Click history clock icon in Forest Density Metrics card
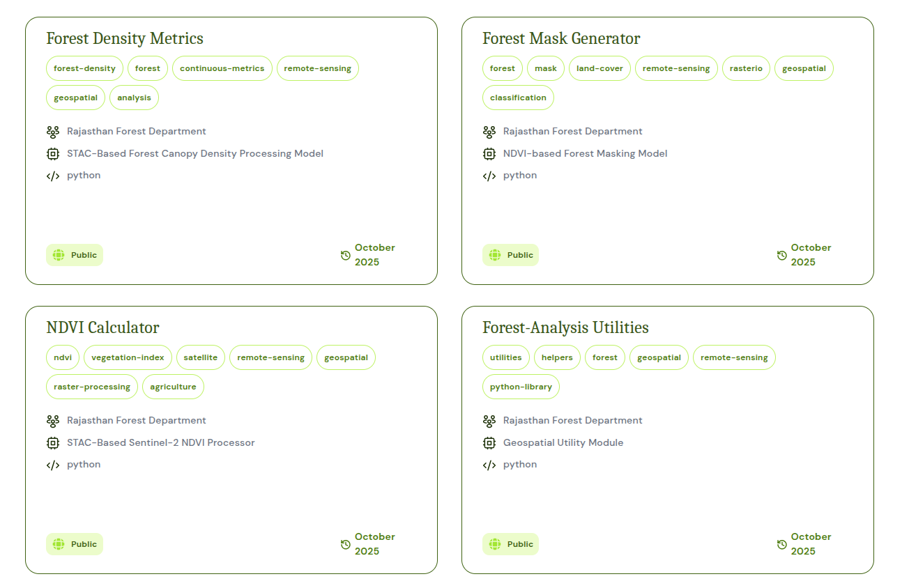The width and height of the screenshot is (909, 588). click(346, 256)
